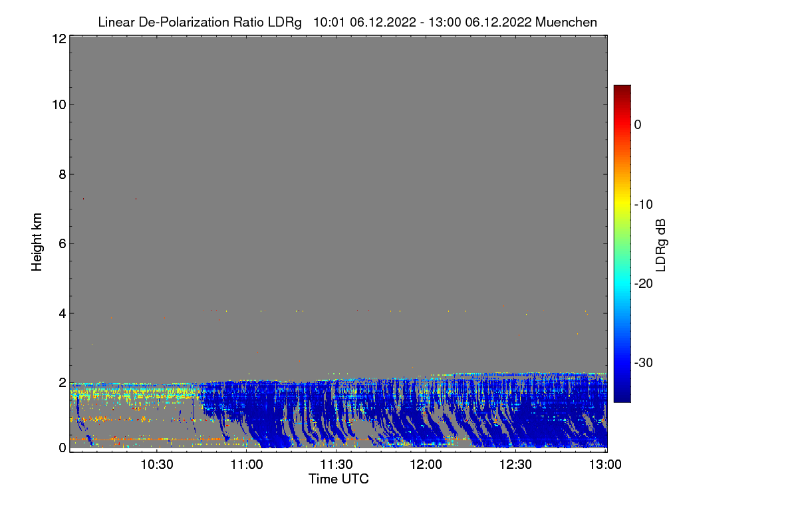
Task: Click the plot title 'Linear De-Polarization Ratio LDRg'
Action: [199, 23]
